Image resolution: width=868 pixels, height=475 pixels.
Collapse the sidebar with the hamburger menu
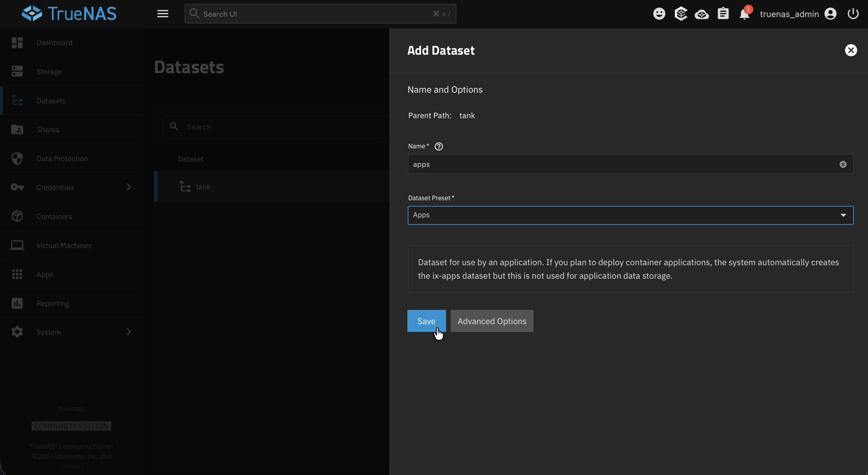click(163, 14)
